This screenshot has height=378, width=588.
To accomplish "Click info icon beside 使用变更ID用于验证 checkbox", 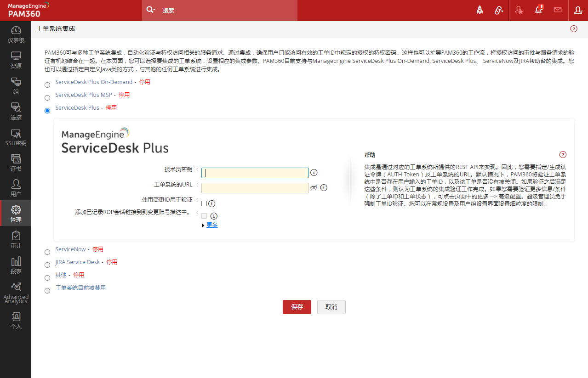I will (x=212, y=203).
